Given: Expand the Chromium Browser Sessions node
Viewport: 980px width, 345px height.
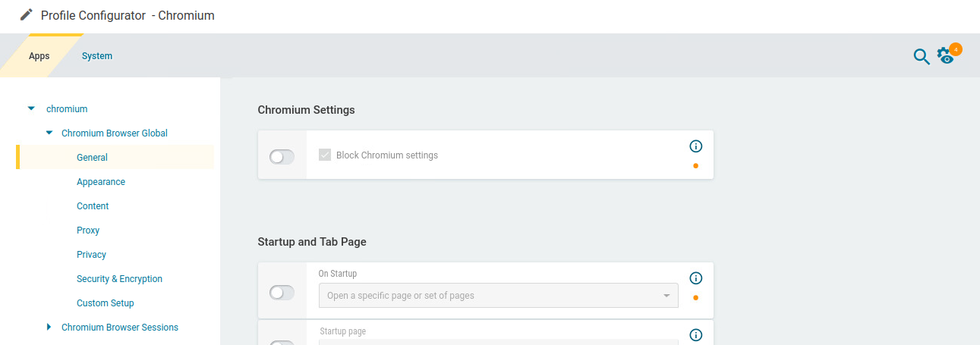Looking at the screenshot, I should coord(49,327).
